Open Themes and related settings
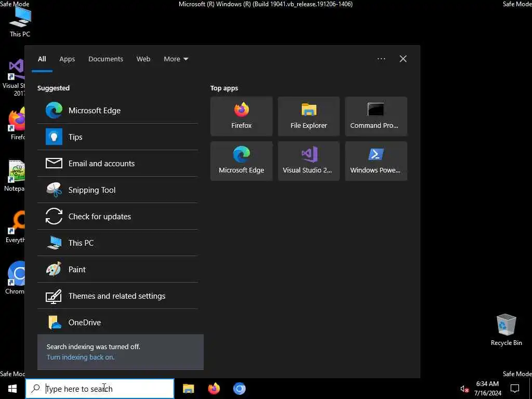The height and width of the screenshot is (399, 532). point(118,296)
